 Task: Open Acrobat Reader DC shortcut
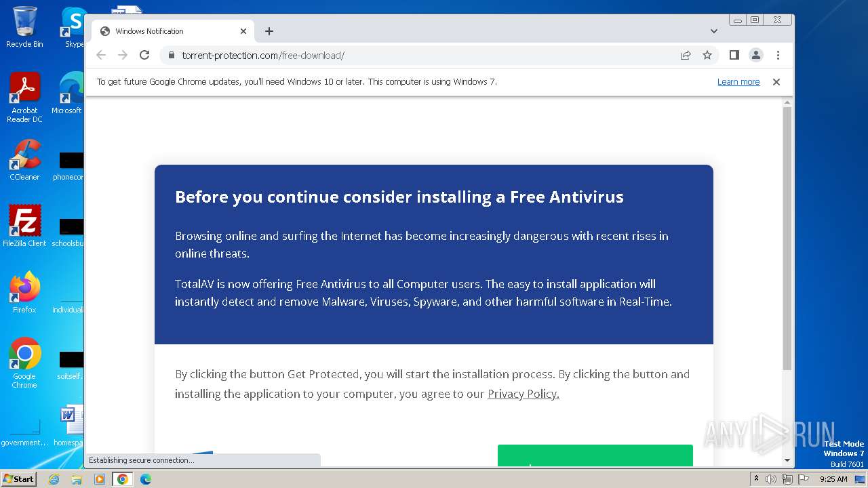coord(24,98)
